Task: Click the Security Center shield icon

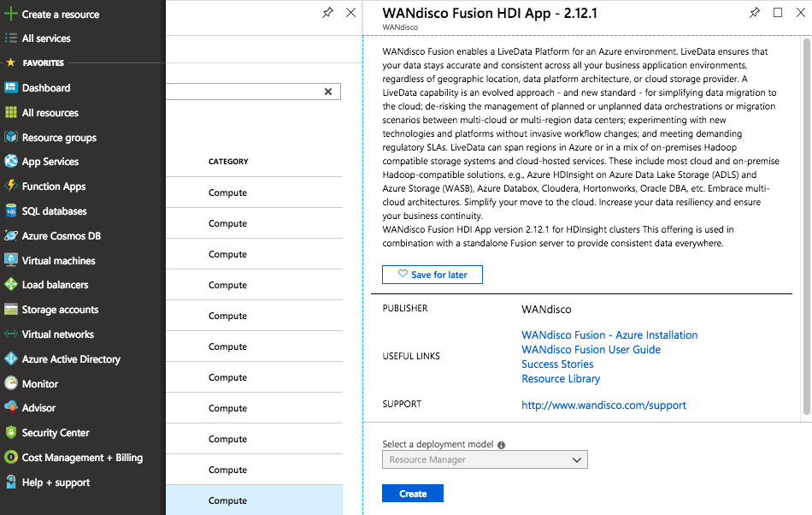Action: [x=11, y=432]
